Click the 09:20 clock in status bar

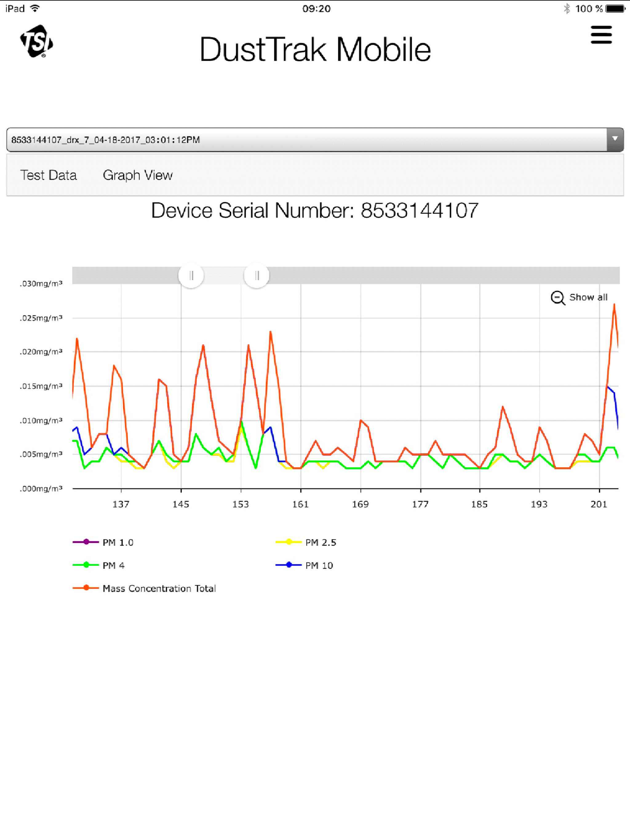(317, 8)
